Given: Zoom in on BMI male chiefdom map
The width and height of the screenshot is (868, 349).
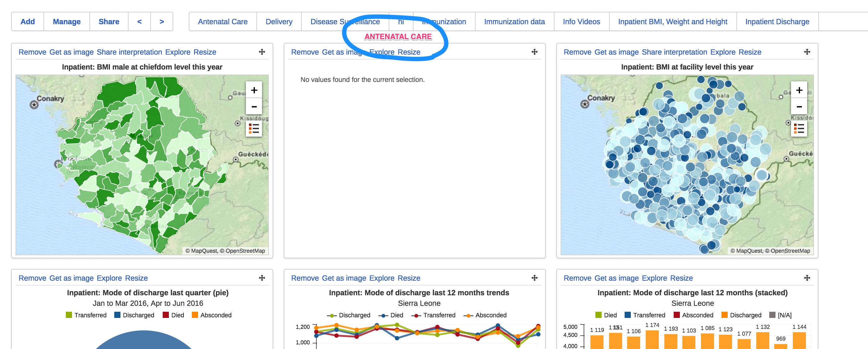Looking at the screenshot, I should click(x=254, y=90).
